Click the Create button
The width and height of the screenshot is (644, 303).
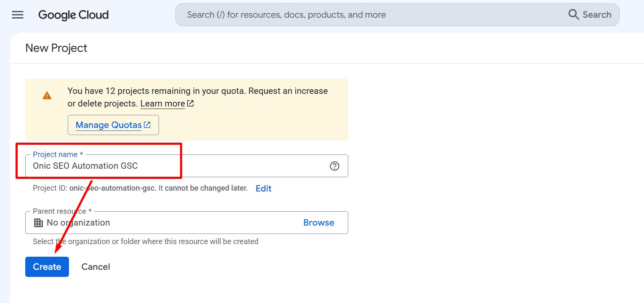coord(47,267)
